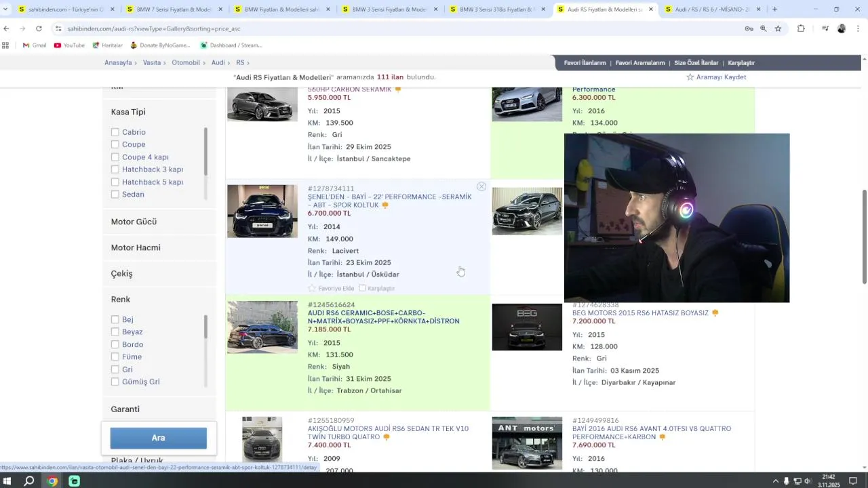Viewport: 868px width, 488px height.
Task: Check the Bordo color filter
Action: pos(115,344)
